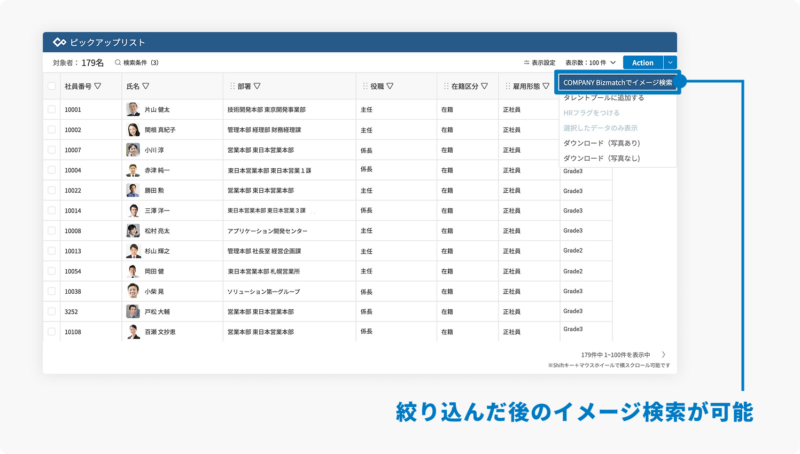Open the 部署 column filter triangle

[x=257, y=86]
